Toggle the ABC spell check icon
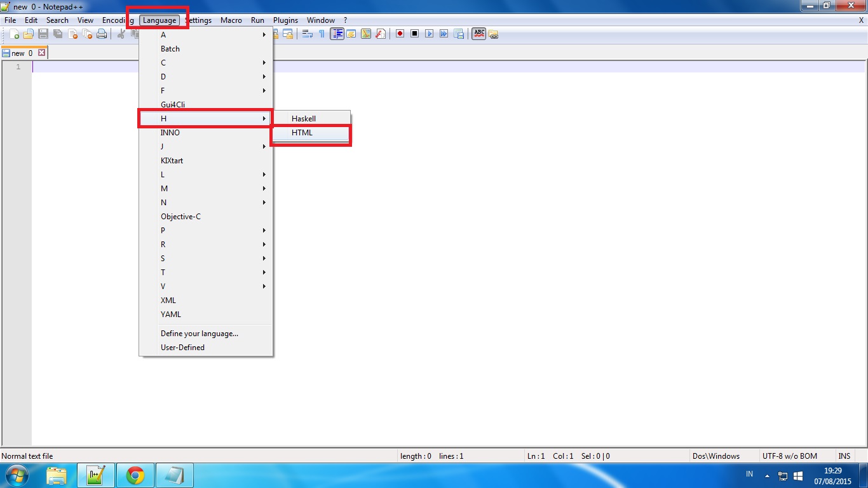 coord(479,34)
